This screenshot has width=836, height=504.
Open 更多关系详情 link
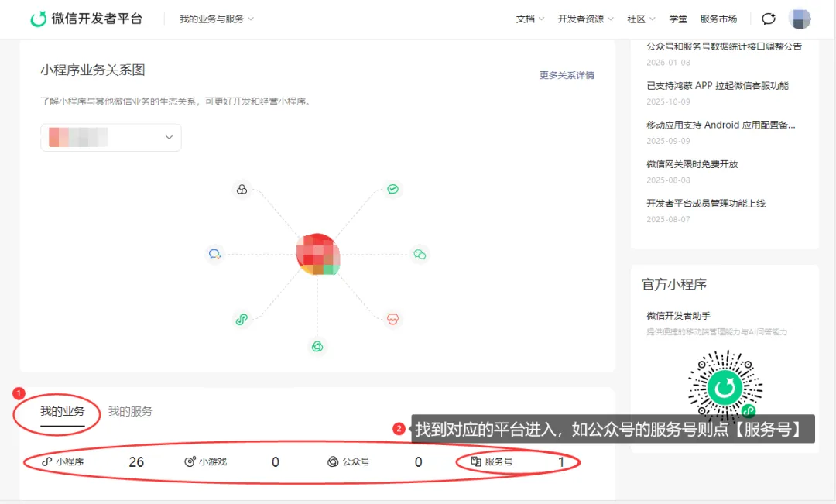(567, 75)
